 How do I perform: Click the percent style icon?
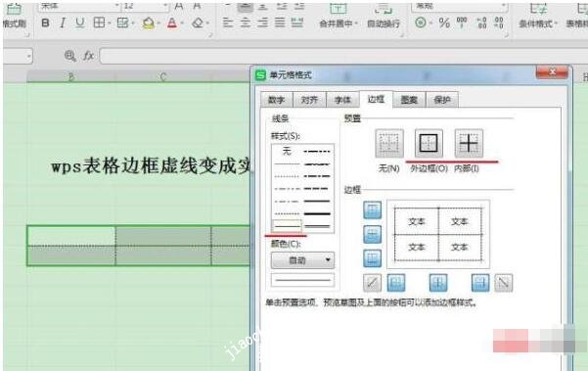pos(444,23)
